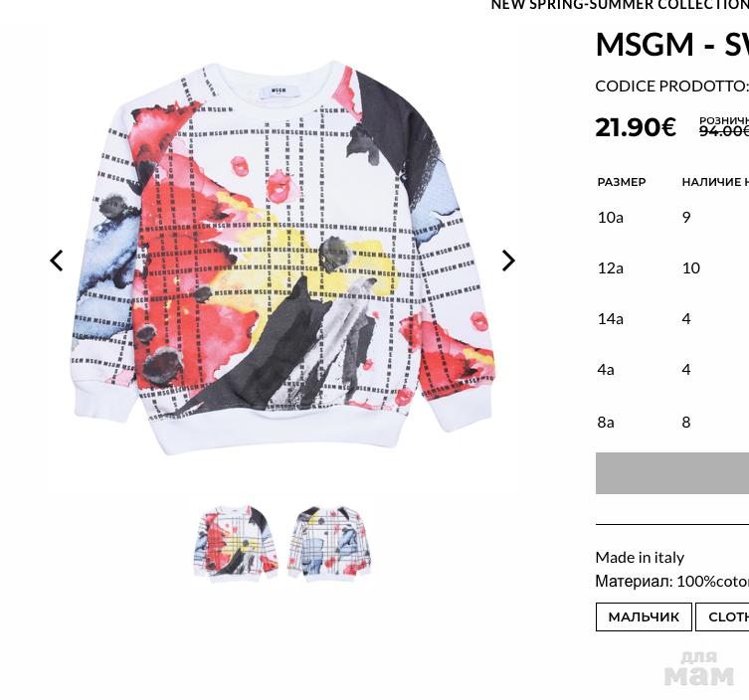Click the MSGM product title
Image resolution: width=749 pixels, height=700 pixels.
pos(672,45)
